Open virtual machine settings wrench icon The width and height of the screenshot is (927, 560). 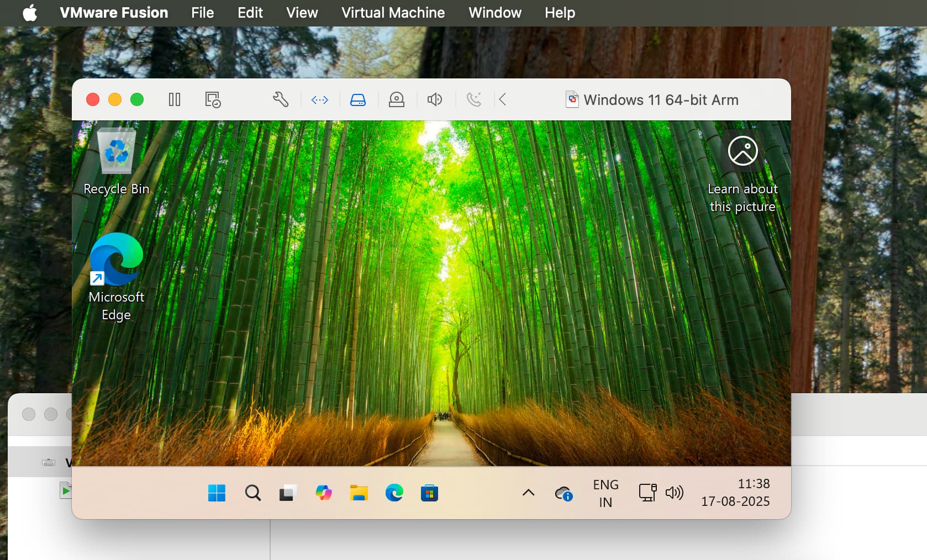pos(281,99)
